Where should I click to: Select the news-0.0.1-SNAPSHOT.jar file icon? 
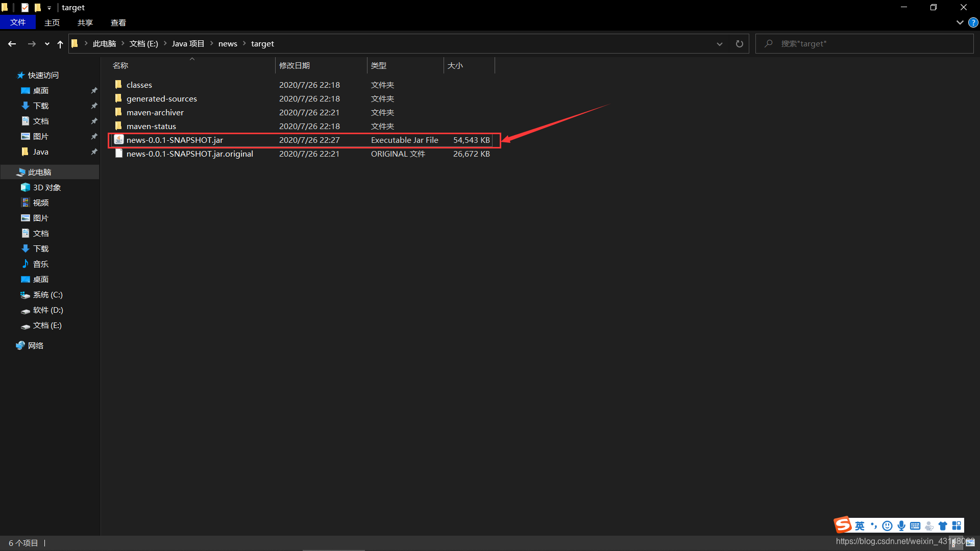tap(119, 140)
